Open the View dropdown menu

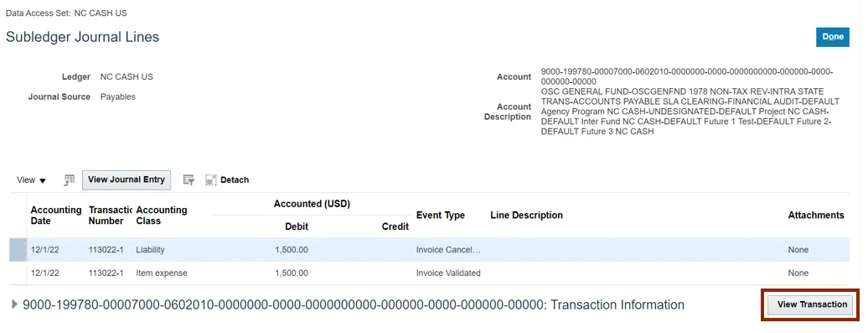[x=31, y=180]
